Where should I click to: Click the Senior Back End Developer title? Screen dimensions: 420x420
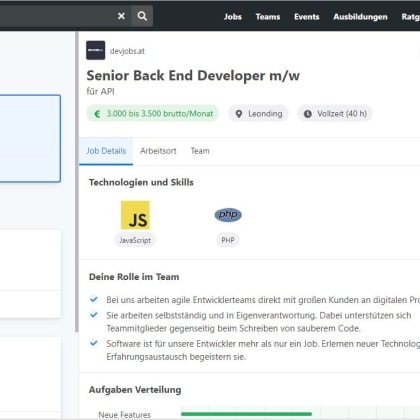[193, 76]
